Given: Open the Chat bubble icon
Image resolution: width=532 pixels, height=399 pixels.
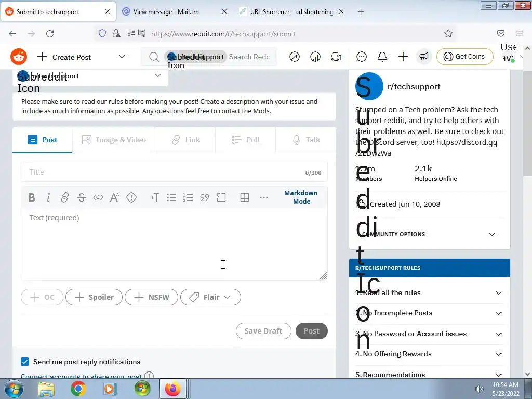Looking at the screenshot, I should (362, 57).
